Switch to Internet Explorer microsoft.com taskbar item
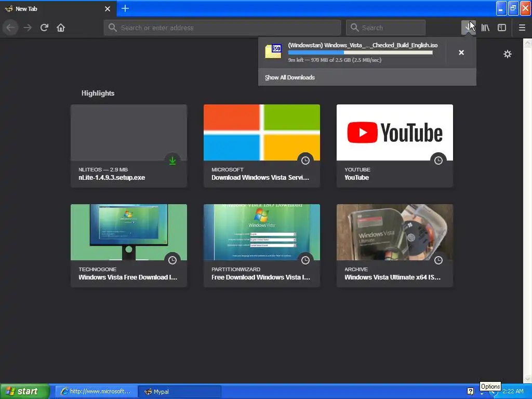The height and width of the screenshot is (399, 532). [96, 392]
